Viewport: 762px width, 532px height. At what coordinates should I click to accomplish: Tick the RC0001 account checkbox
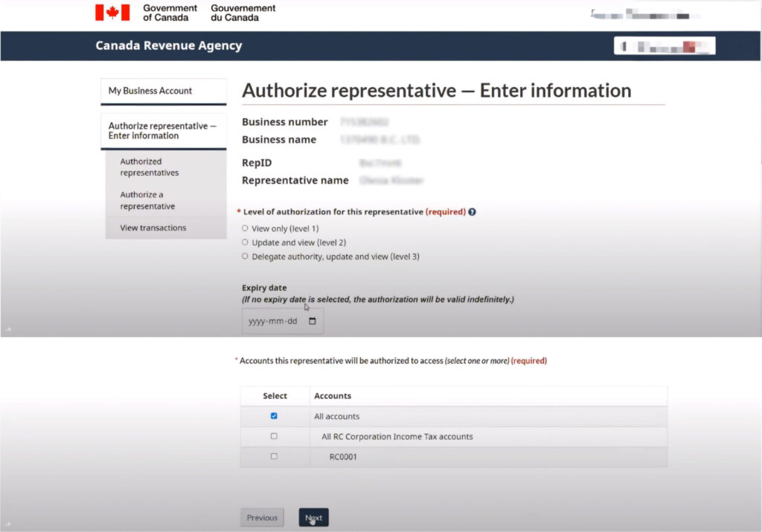point(274,456)
